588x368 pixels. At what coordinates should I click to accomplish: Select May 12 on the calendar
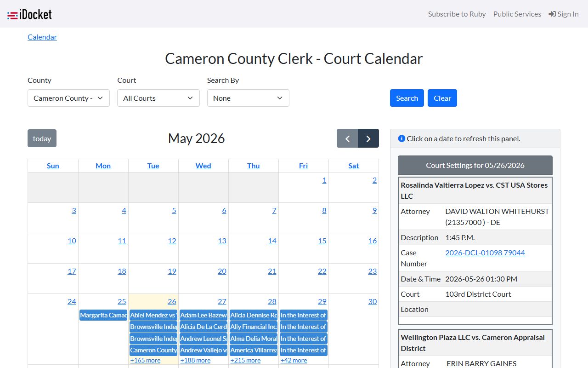(172, 241)
